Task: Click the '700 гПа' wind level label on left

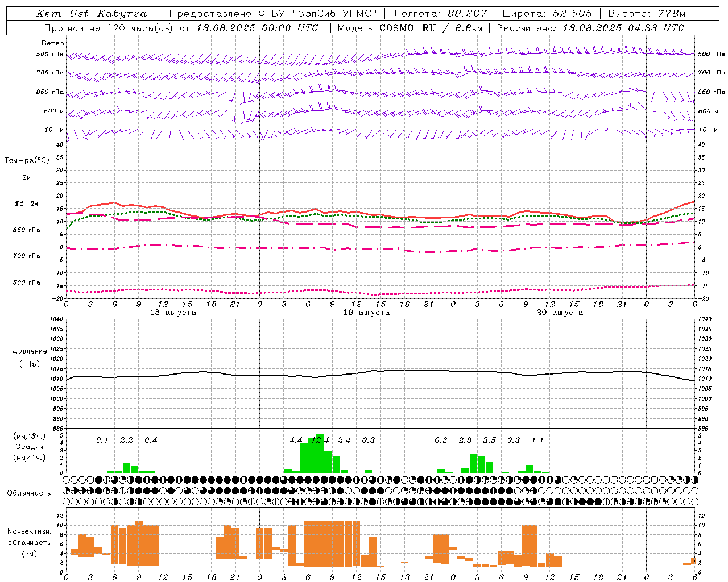Action: coord(50,73)
